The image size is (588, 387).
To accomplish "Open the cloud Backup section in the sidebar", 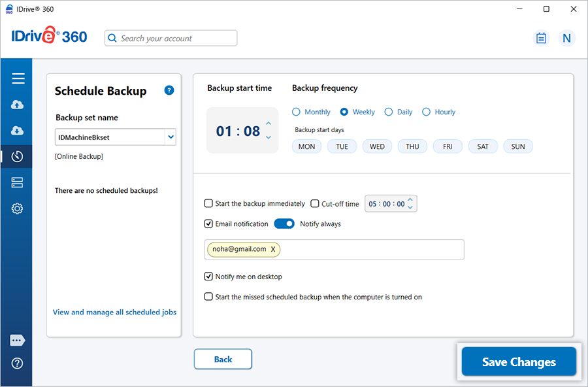I will 18,105.
